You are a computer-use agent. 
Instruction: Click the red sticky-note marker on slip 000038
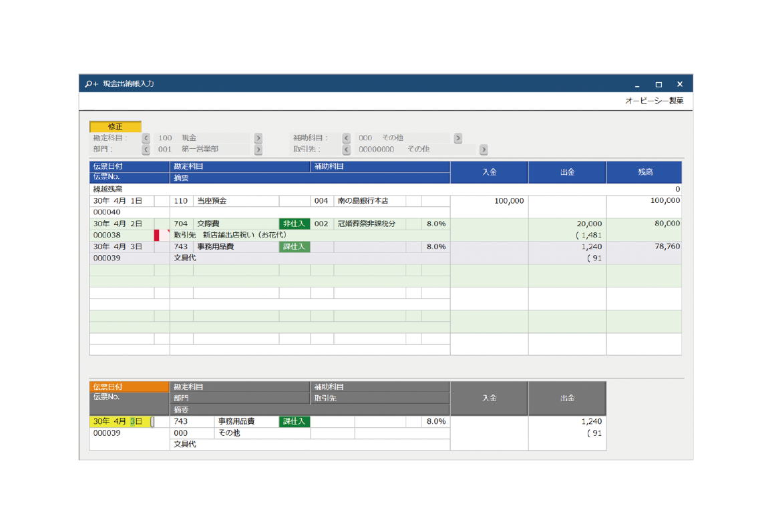pos(157,235)
